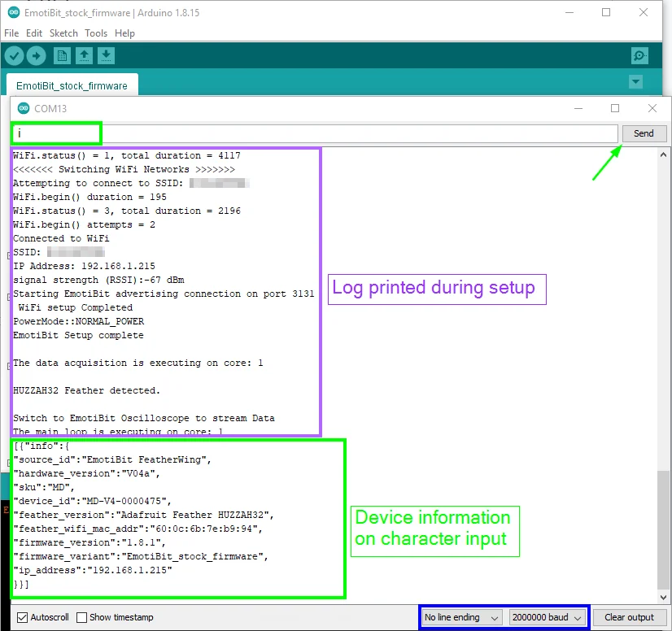Click the serial output scrollbar thumb

[x=663, y=530]
